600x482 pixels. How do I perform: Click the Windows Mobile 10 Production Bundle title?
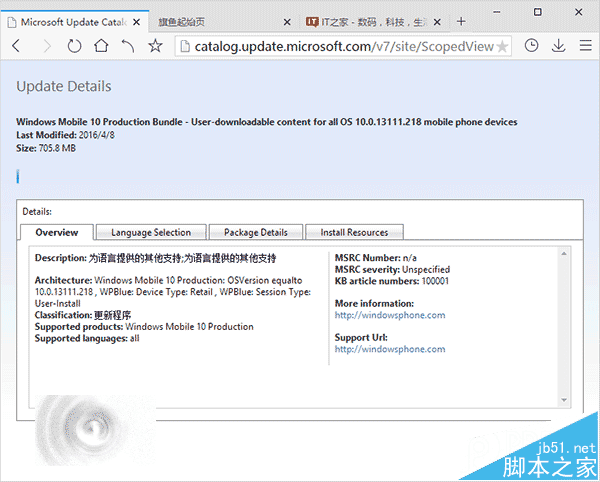click(267, 122)
